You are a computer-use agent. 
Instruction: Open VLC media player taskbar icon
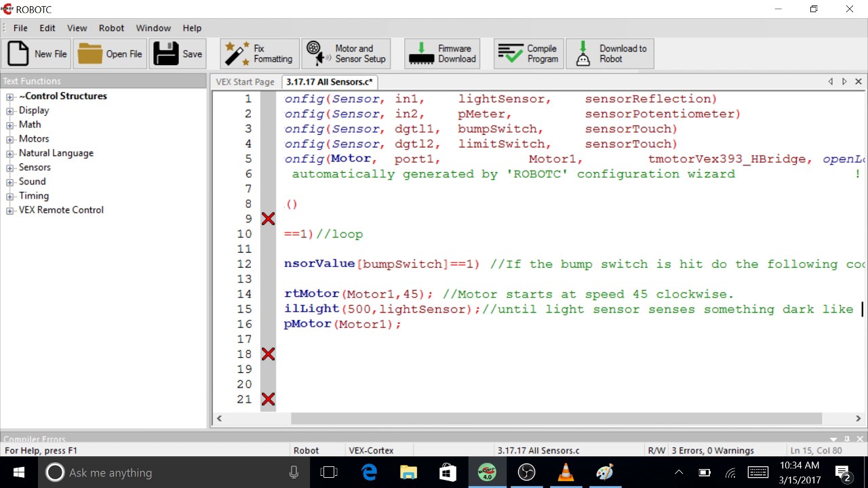(566, 472)
